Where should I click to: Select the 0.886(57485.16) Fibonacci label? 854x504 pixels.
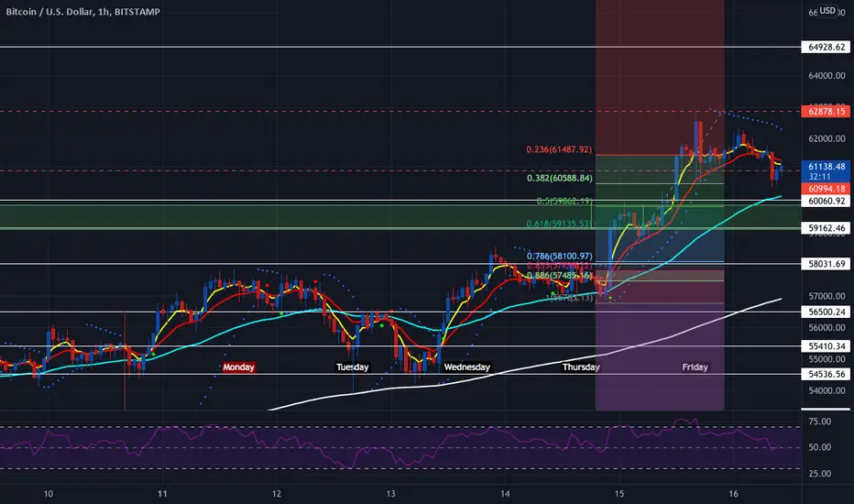pyautogui.click(x=559, y=276)
